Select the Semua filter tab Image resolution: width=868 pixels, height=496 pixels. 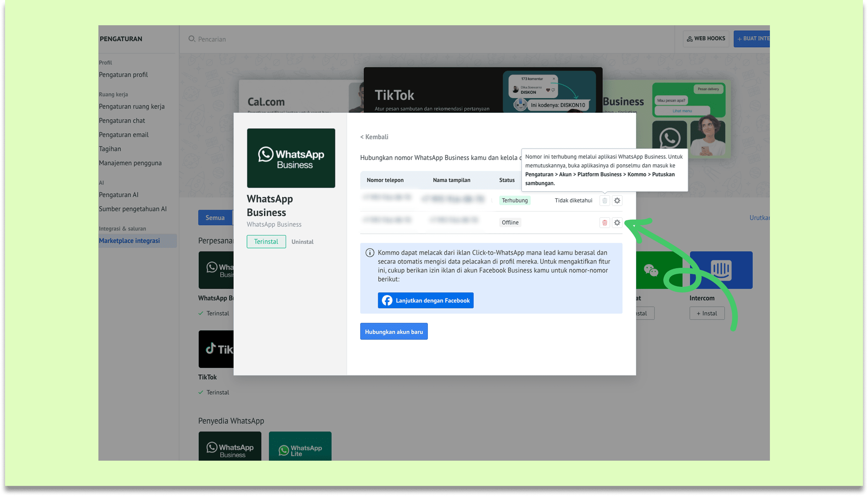point(215,218)
